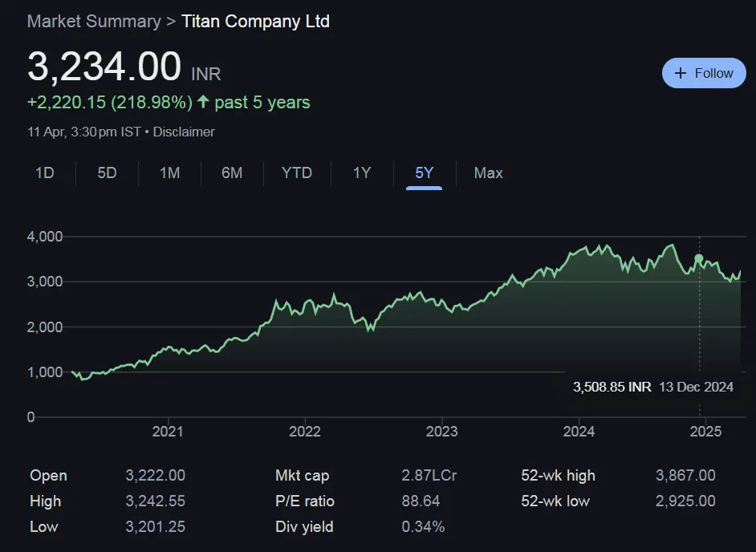Click the Low value 3,201.25
Viewport: 756px width, 552px height.
coord(155,527)
